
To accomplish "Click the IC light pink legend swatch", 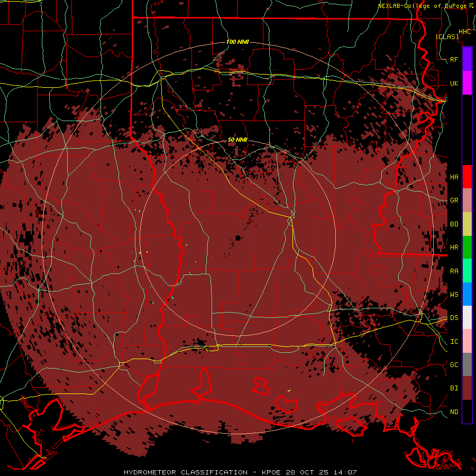I will pyautogui.click(x=467, y=341).
